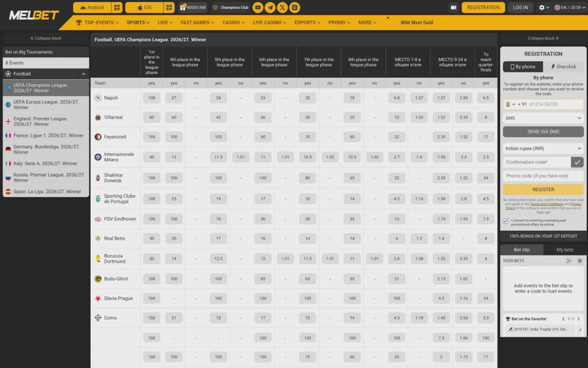Open the Android app QR code
The height and width of the screenshot is (368, 588).
point(117,7)
